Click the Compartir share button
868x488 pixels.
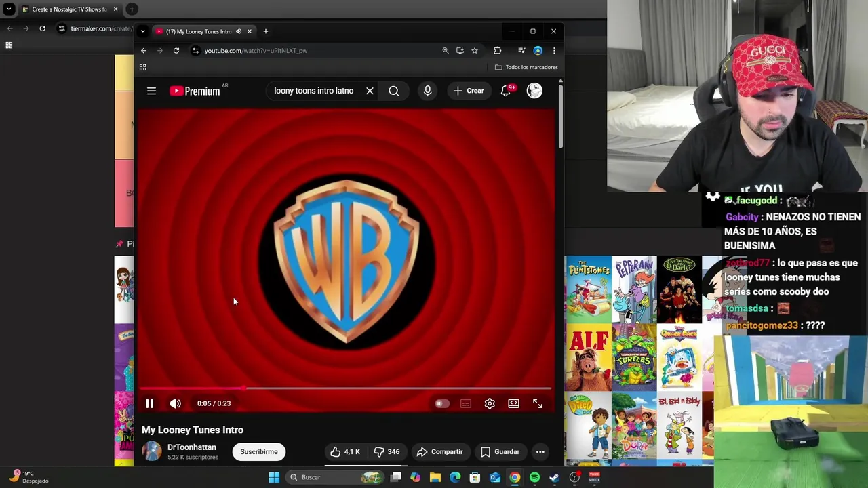[x=439, y=451]
